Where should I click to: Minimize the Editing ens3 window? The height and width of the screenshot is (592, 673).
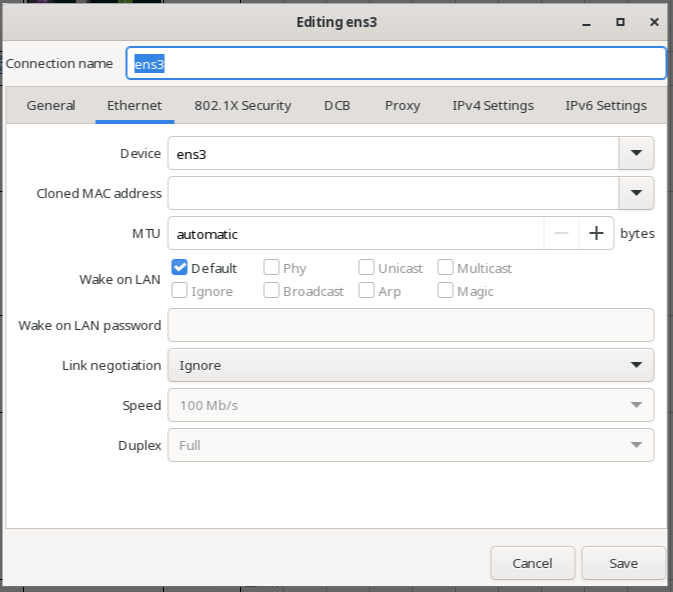pos(587,21)
